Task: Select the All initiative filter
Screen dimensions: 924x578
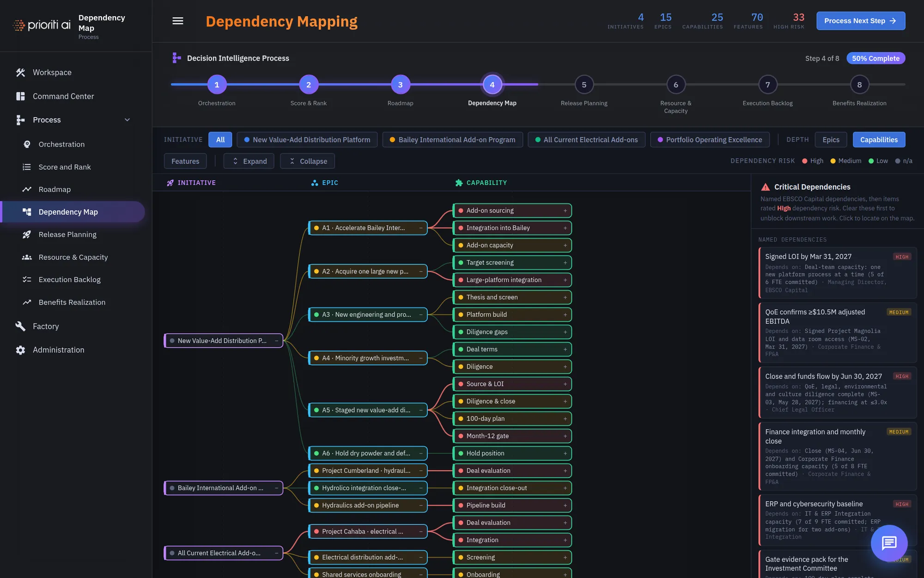Action: click(x=220, y=140)
